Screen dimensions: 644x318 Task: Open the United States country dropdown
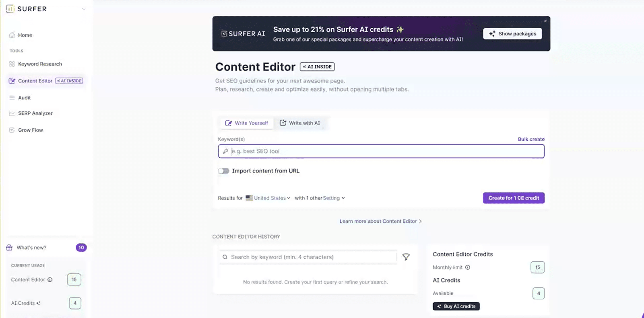pyautogui.click(x=268, y=198)
